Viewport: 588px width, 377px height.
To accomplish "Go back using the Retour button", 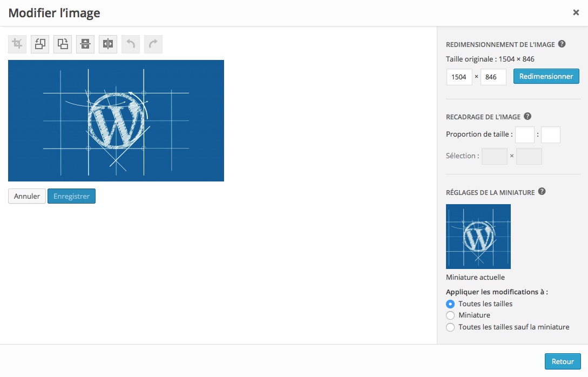I will (563, 361).
